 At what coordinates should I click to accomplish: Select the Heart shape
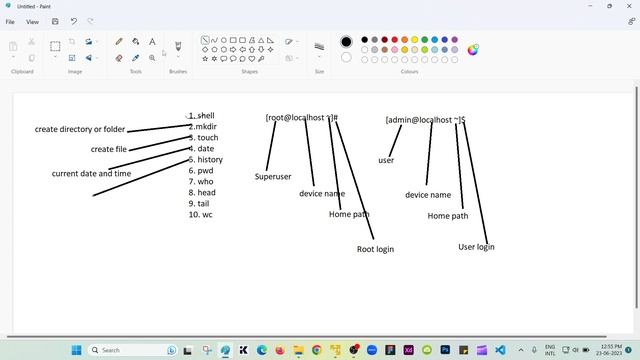[x=252, y=59]
